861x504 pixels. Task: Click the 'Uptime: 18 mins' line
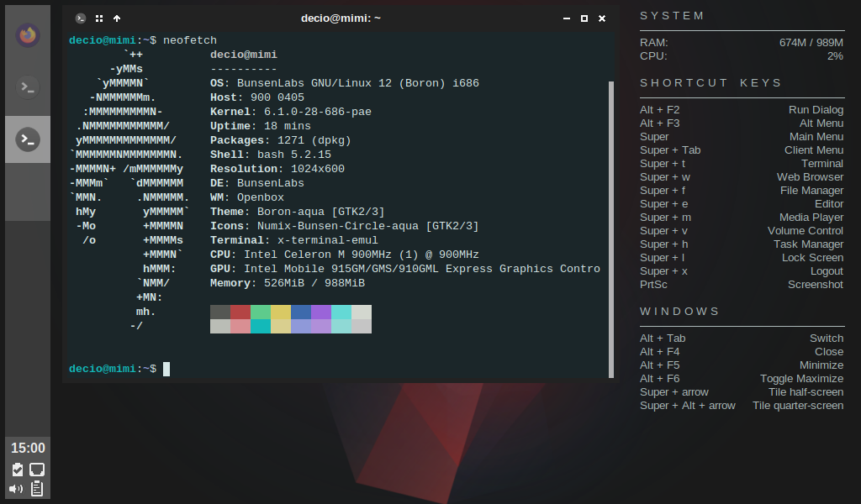[x=261, y=126]
